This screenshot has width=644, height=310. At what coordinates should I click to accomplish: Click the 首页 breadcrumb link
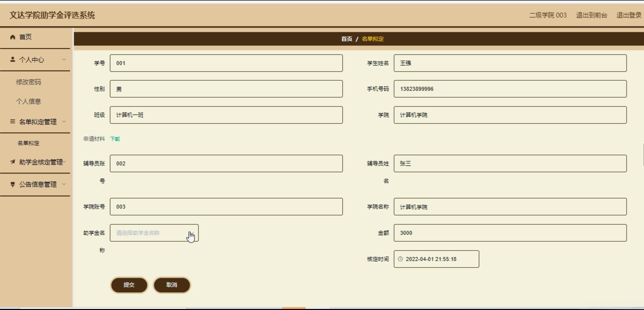(347, 39)
